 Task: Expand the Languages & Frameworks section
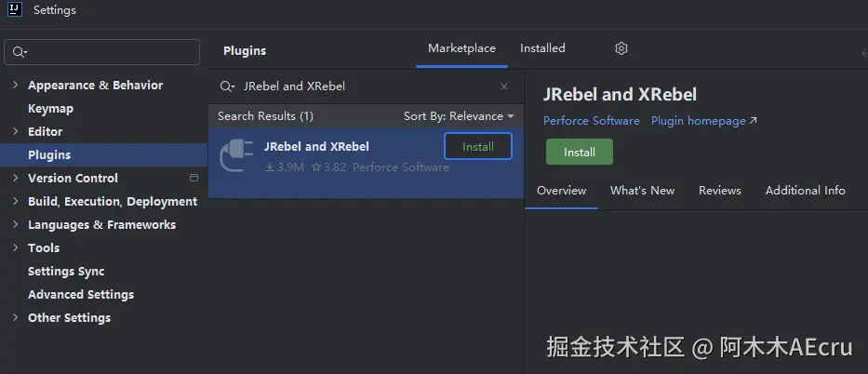[x=16, y=224]
